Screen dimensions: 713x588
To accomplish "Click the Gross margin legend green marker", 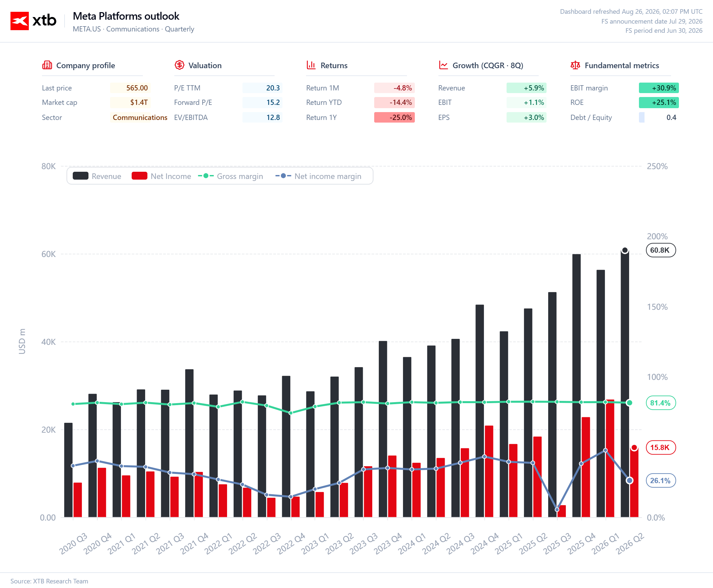I will pyautogui.click(x=206, y=176).
